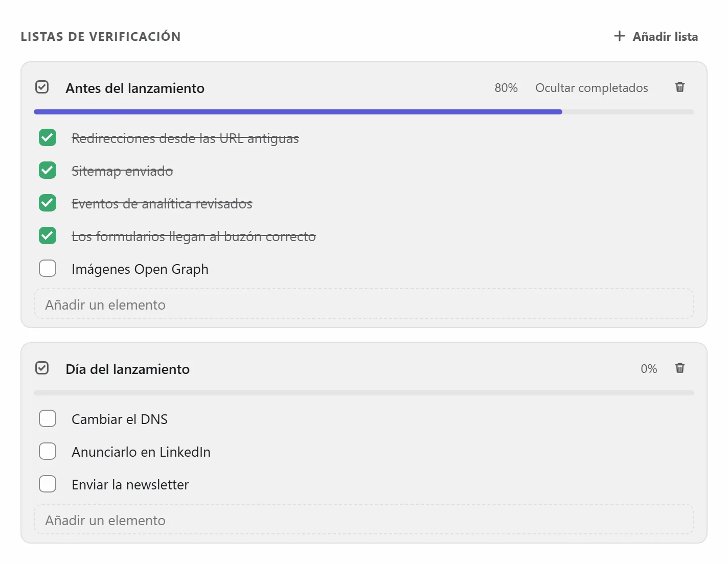
Task: Mark "Cambiar el DNS" as done
Action: click(48, 418)
